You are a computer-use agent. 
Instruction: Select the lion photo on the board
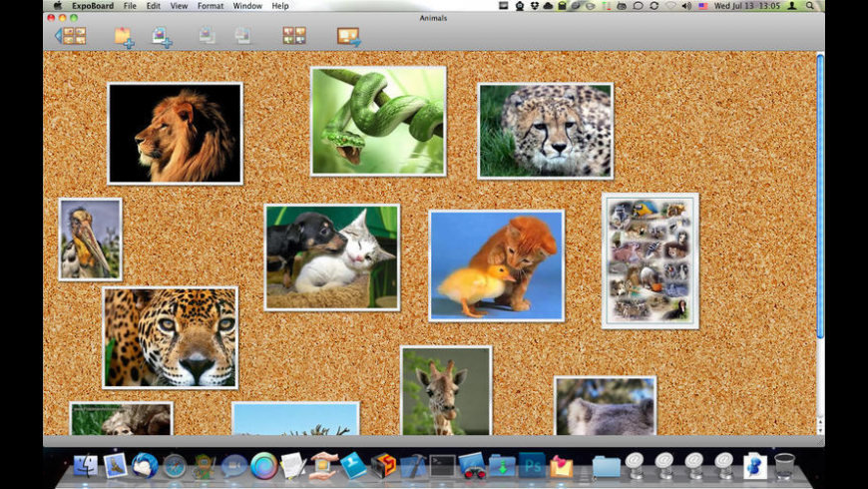(x=175, y=133)
